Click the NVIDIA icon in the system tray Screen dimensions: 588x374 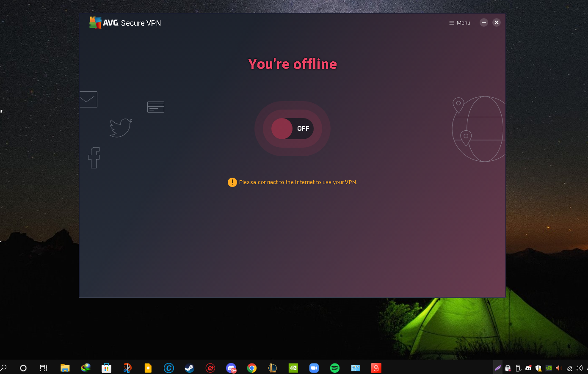pos(549,368)
